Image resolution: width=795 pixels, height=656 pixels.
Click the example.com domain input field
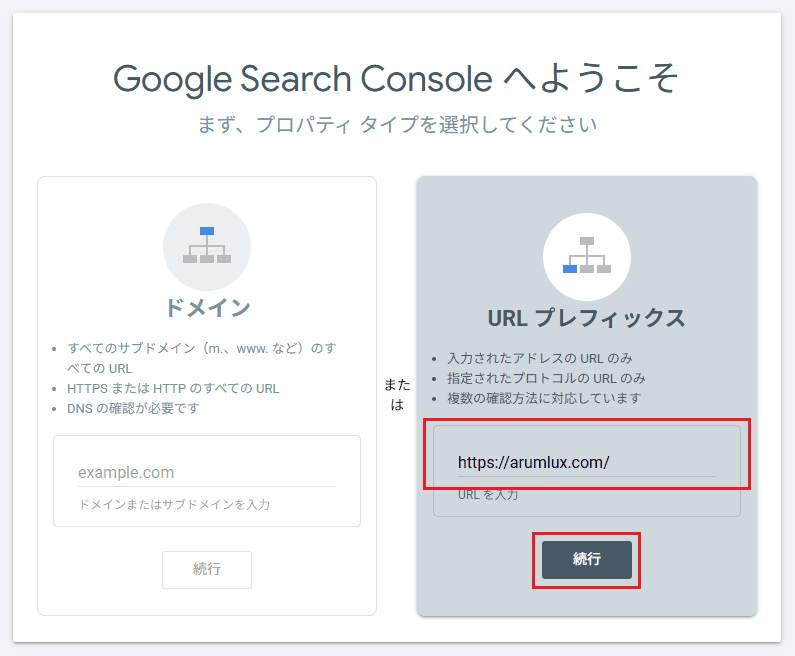[x=207, y=472]
